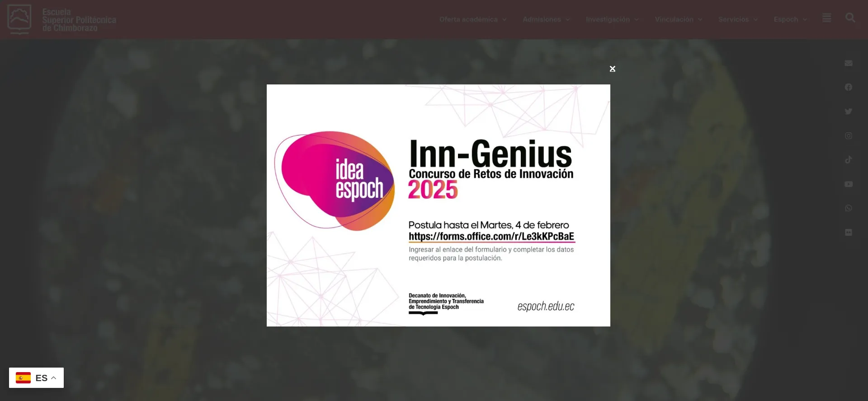Open the YouTube sidebar icon
This screenshot has width=868, height=401.
(849, 184)
